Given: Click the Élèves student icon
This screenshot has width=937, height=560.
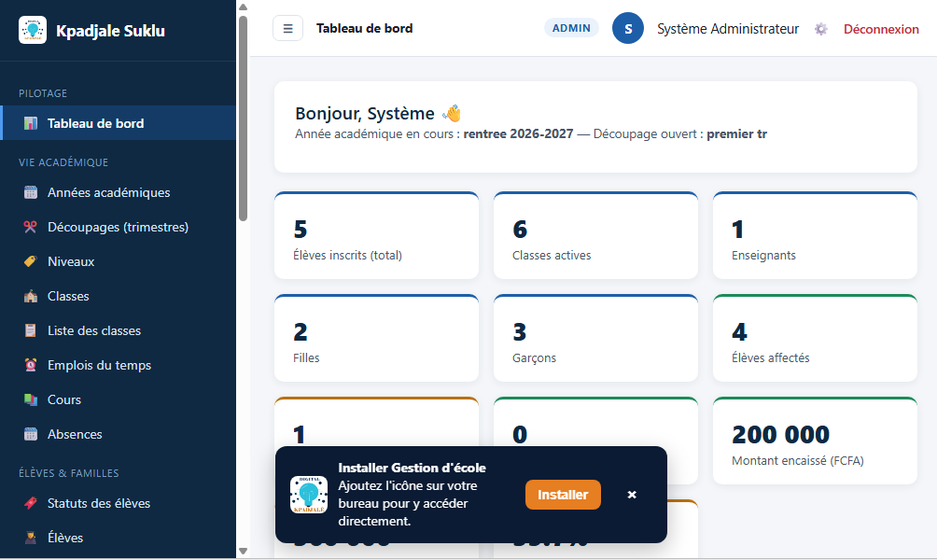Looking at the screenshot, I should coord(31,538).
